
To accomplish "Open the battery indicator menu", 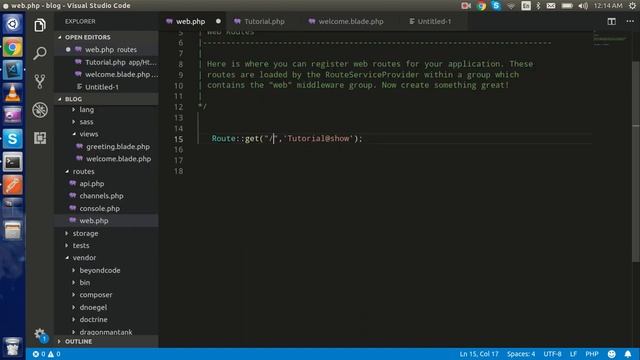I will point(567,6).
